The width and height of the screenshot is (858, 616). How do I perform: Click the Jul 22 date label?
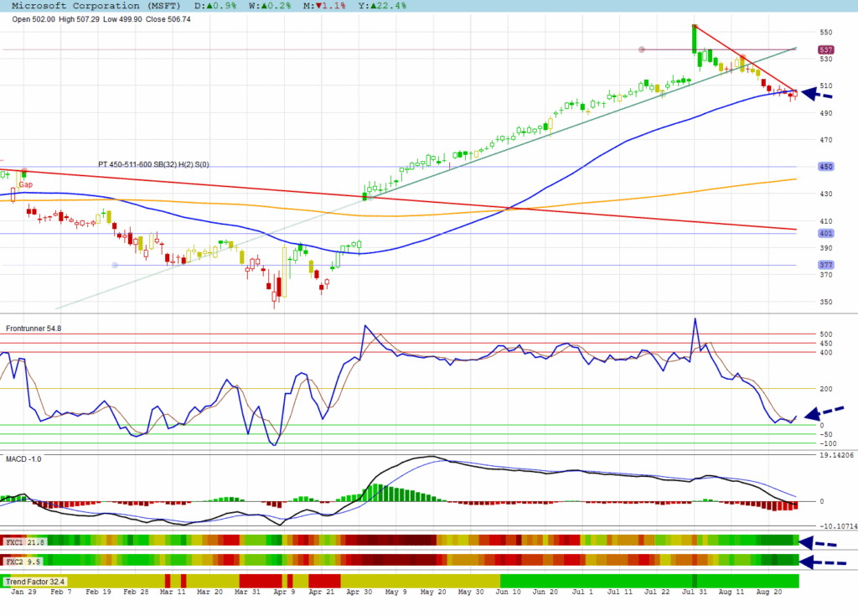tap(657, 592)
